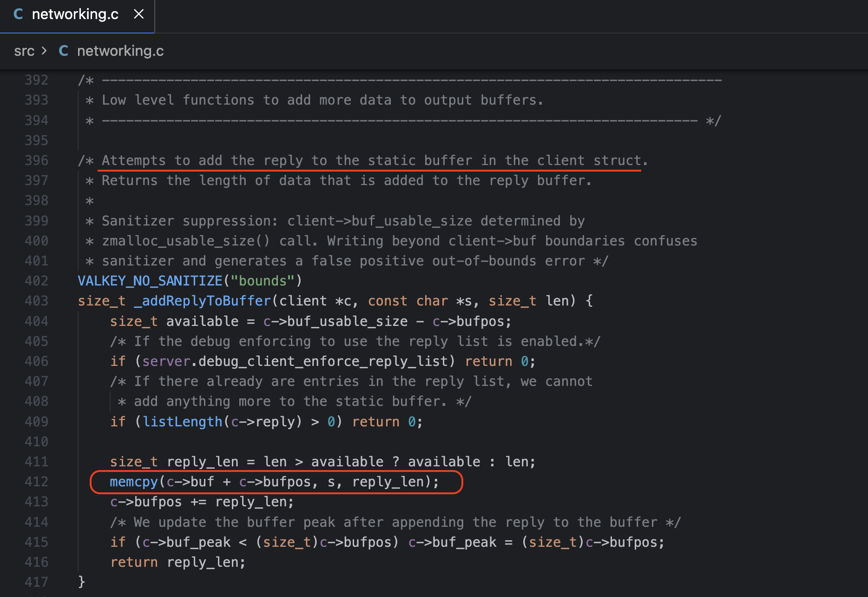This screenshot has width=868, height=597.
Task: Click the "bounds" string literal
Action: pos(263,281)
